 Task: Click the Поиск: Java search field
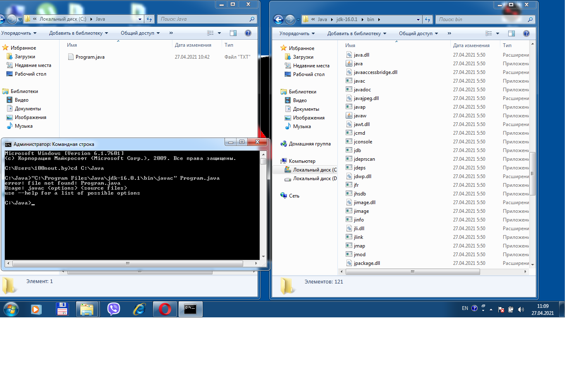click(x=207, y=19)
